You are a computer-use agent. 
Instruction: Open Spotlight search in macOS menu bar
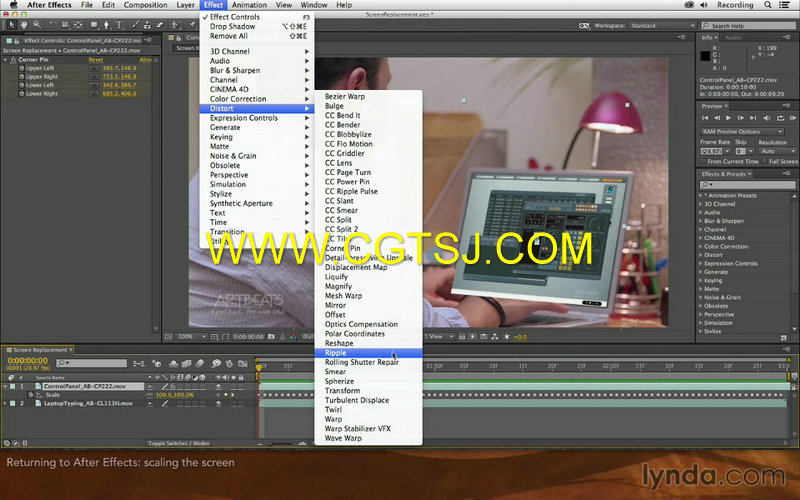coord(767,5)
